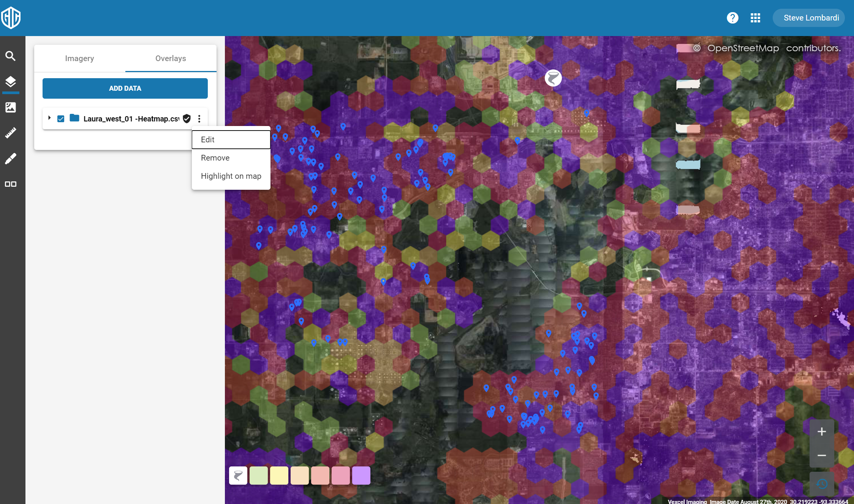Expand the Laura_west_01 Heatmap layer tree

[49, 118]
